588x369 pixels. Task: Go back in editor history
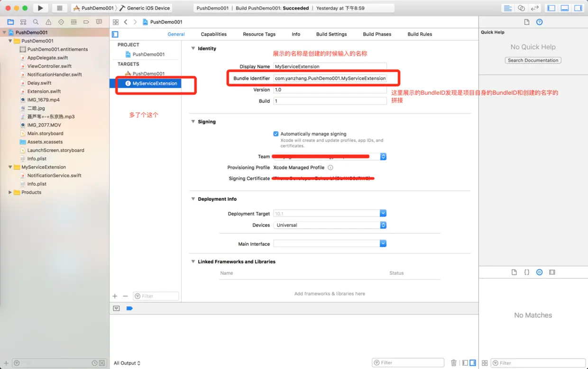126,22
